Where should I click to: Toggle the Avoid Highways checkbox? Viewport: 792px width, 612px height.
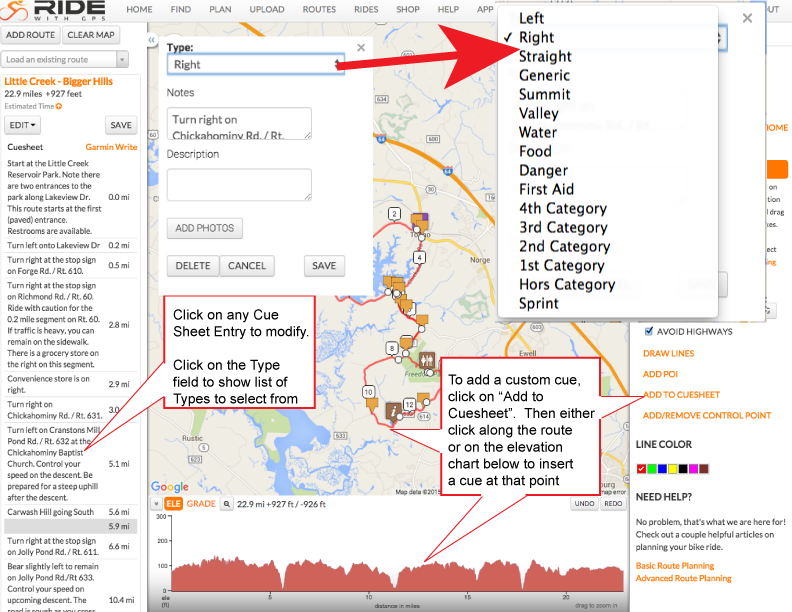pos(649,332)
